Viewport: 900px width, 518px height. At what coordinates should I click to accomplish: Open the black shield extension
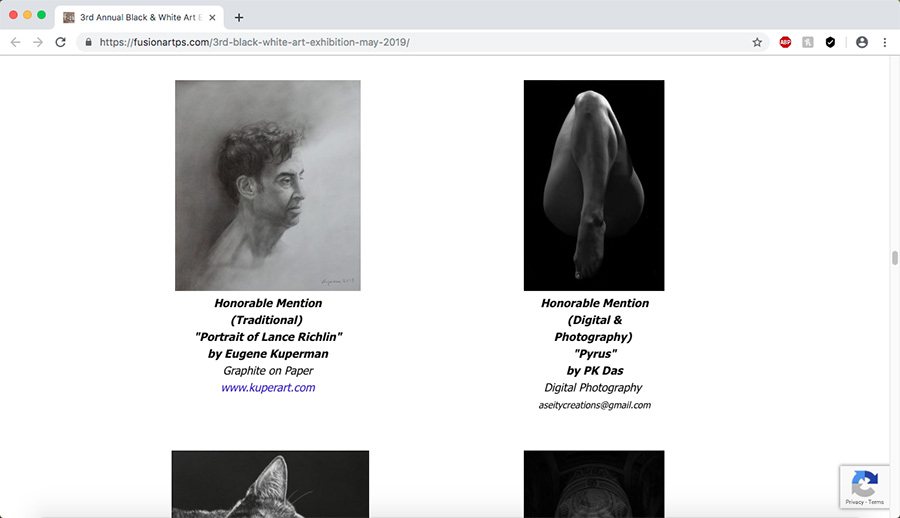(x=830, y=42)
